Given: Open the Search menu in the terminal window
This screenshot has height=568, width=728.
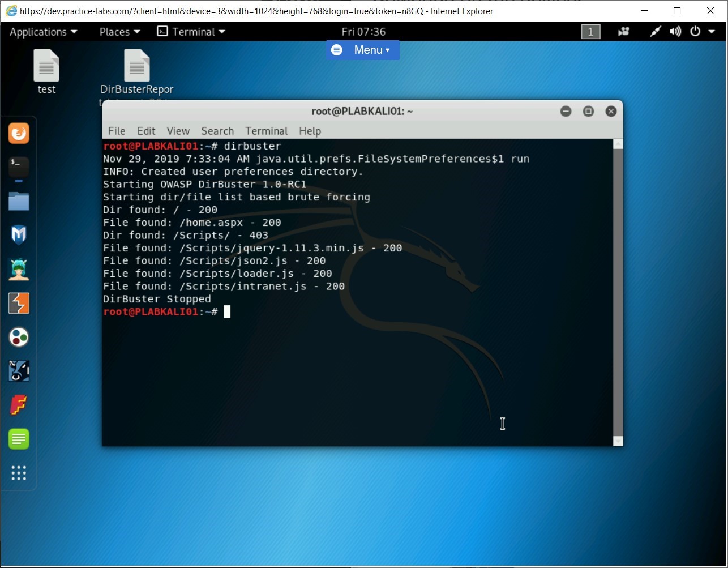Looking at the screenshot, I should coord(217,131).
